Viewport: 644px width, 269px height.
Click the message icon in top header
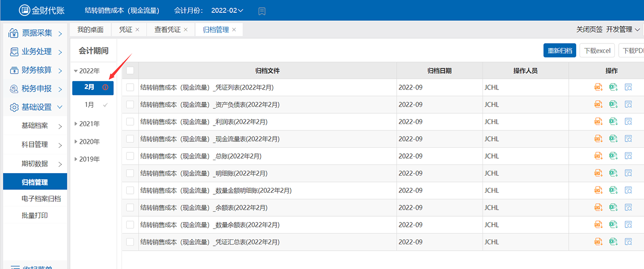click(262, 10)
